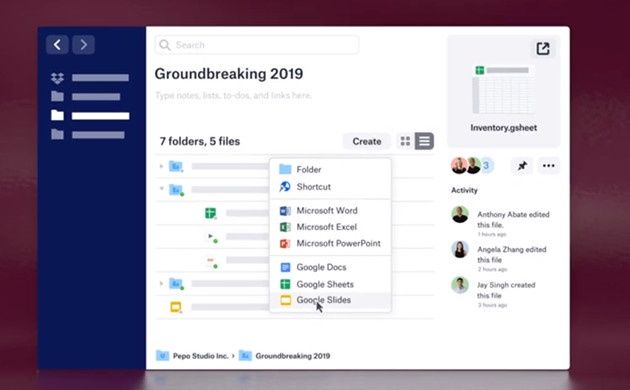Click Jay Singh's avatar in Activity
Screen dimensions: 630x390
tap(460, 285)
